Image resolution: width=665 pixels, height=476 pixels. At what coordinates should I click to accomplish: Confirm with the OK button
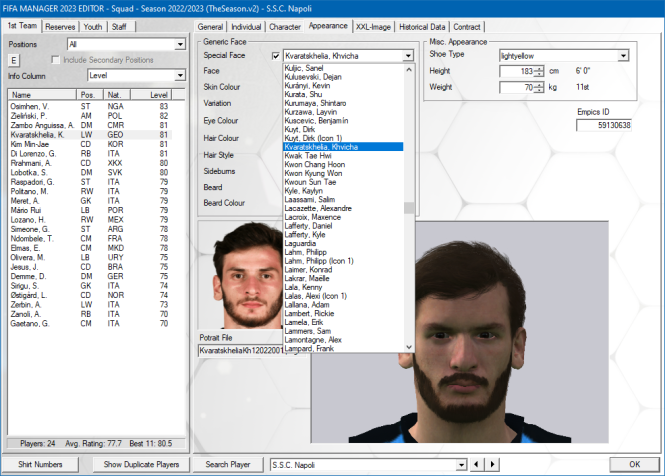pos(634,465)
